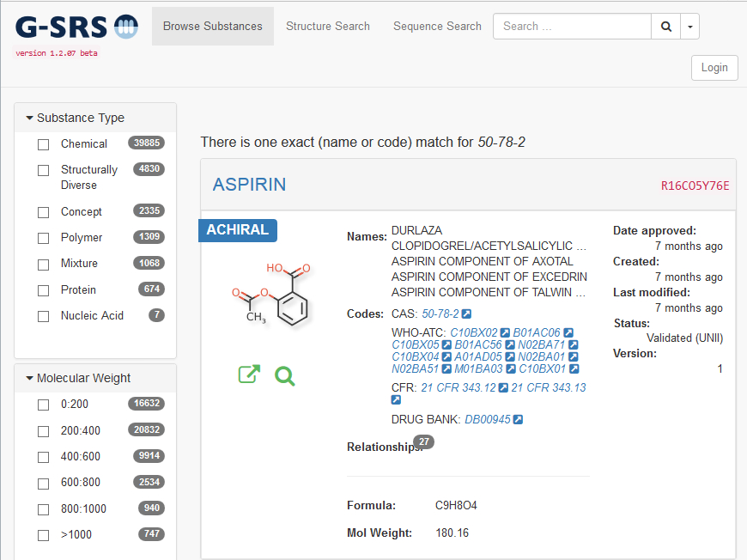747x560 pixels.
Task: Check the 600:800 molecular weight checkbox
Action: [43, 484]
